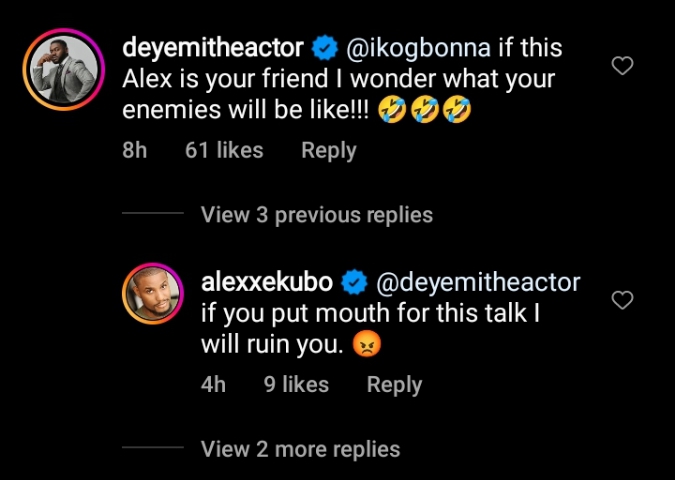Show who liked via 9 likes

(296, 385)
